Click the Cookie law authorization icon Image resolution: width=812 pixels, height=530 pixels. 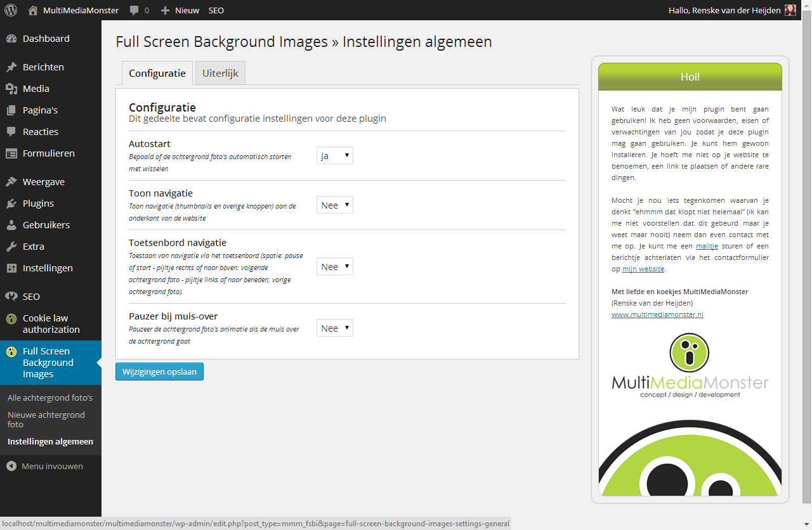[11, 318]
